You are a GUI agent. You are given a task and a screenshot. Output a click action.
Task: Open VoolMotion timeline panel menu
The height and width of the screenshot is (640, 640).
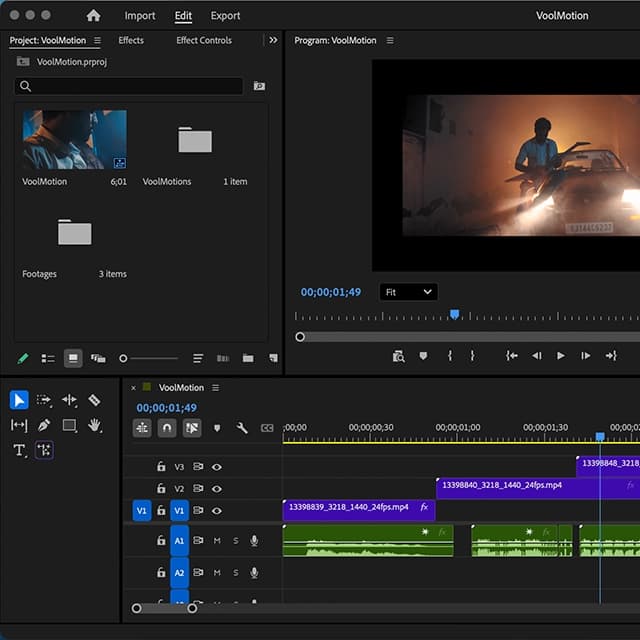point(216,387)
